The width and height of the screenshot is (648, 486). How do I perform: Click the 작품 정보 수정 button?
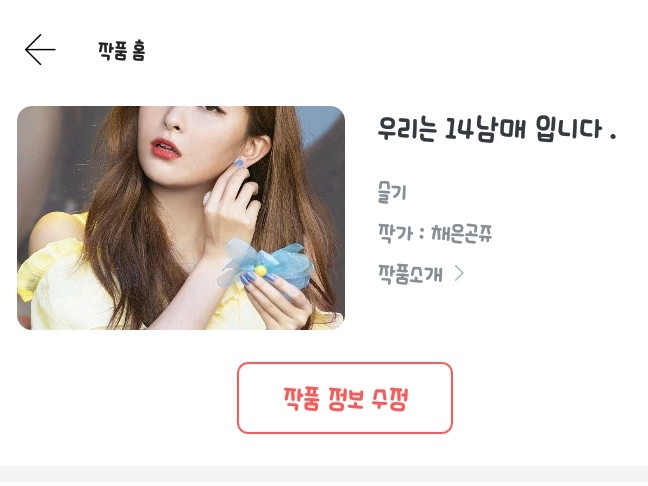pyautogui.click(x=345, y=398)
